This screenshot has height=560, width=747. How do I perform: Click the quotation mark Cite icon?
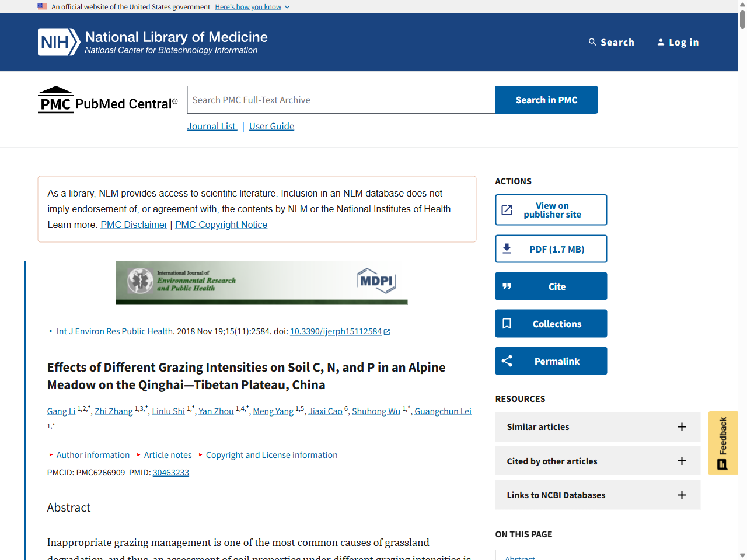(507, 286)
